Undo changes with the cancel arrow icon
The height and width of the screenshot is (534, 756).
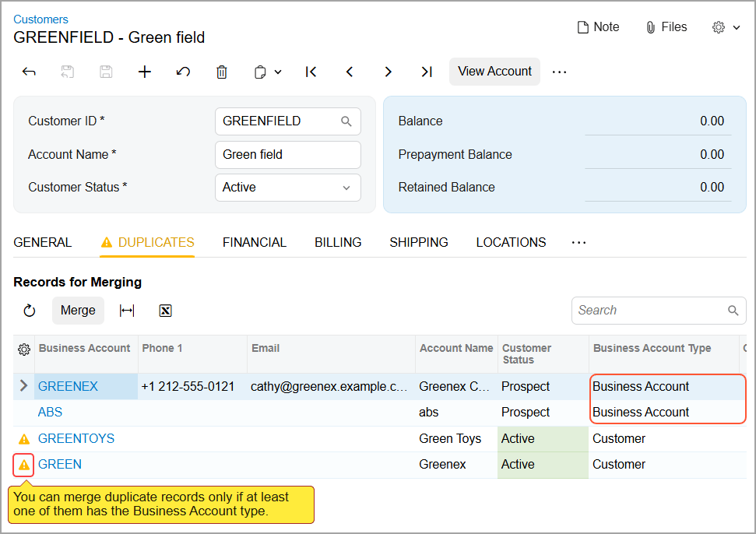(183, 72)
